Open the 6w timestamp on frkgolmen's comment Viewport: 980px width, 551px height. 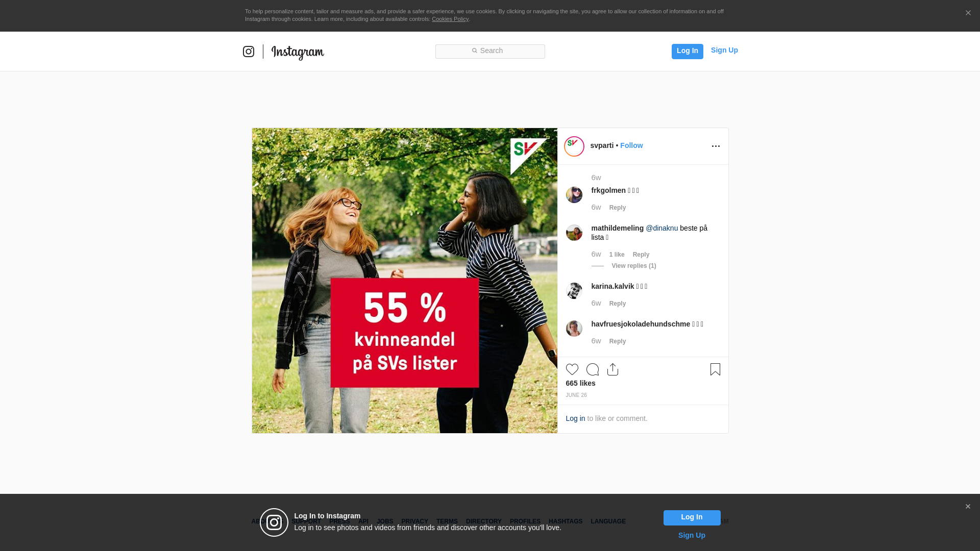(596, 207)
